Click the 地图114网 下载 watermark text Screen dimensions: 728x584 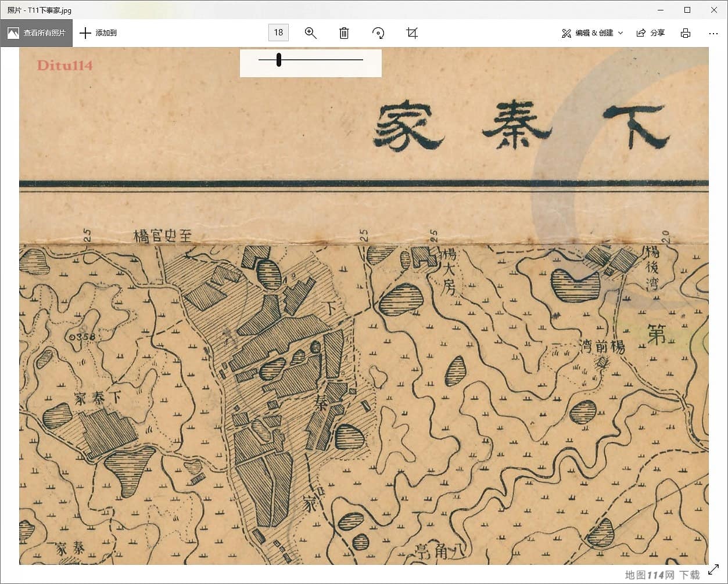pos(662,574)
